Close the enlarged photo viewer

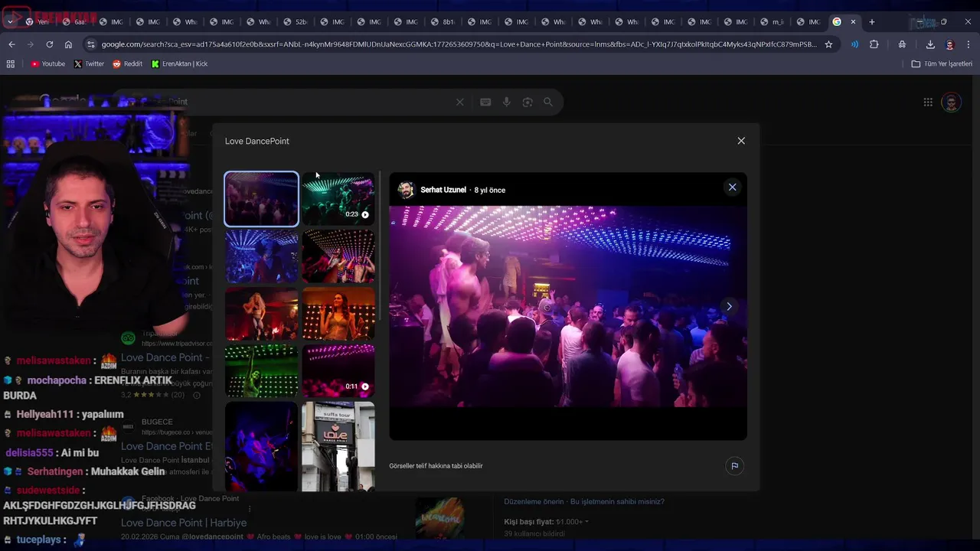click(732, 187)
